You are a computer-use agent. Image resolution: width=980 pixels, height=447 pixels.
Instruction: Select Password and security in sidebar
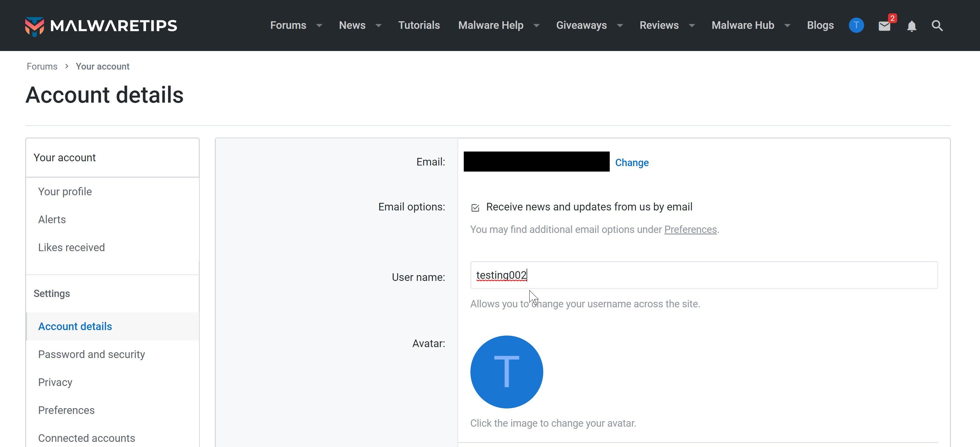tap(91, 354)
